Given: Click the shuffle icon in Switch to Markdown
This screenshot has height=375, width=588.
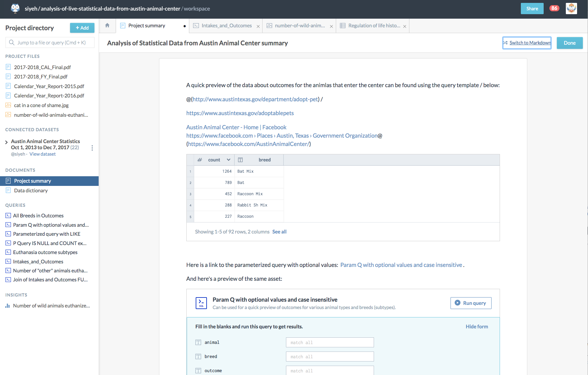Looking at the screenshot, I should coord(505,43).
